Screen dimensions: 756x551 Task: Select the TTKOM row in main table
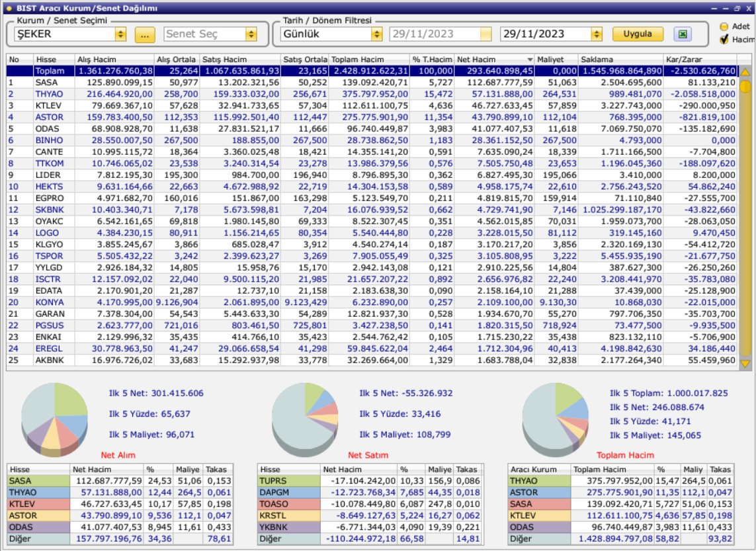[372, 163]
